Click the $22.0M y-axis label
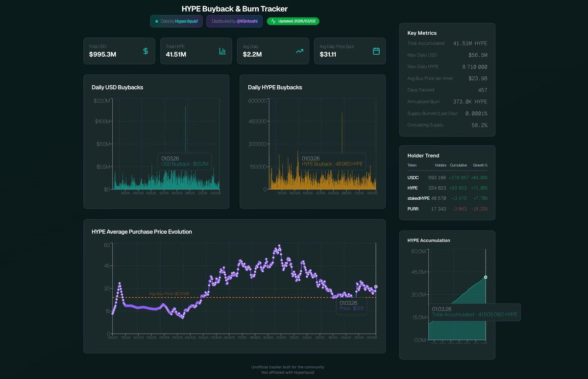588x379 pixels. (x=102, y=100)
